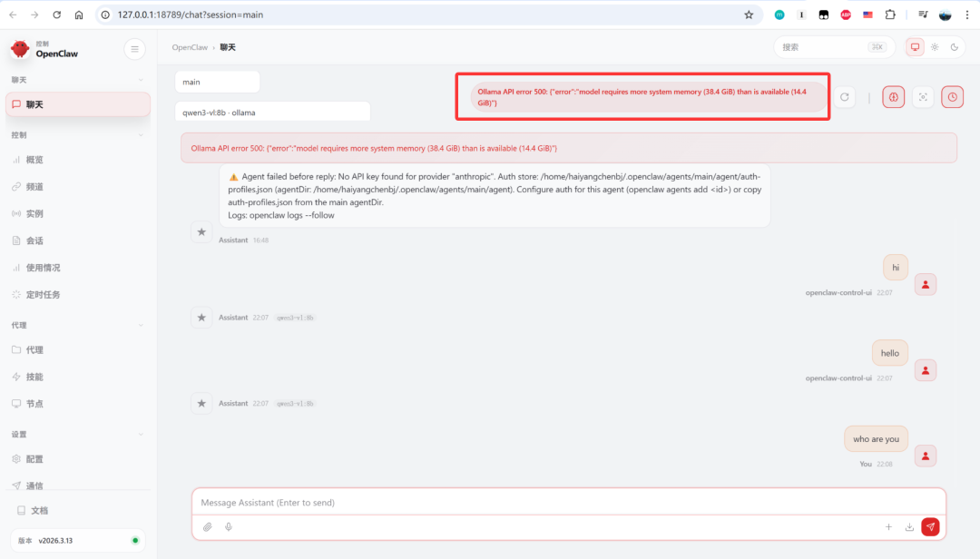Open 通信 in the sidebar

tap(78, 485)
